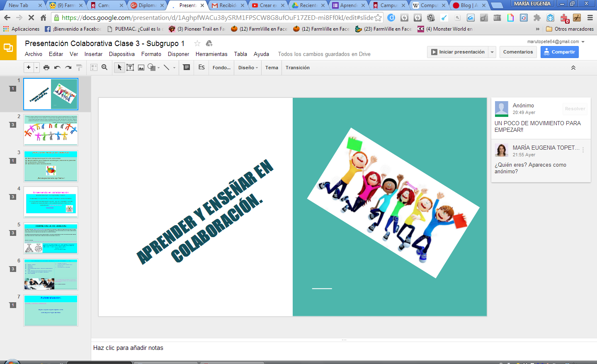
Task: Choose the line tool
Action: [x=166, y=68]
